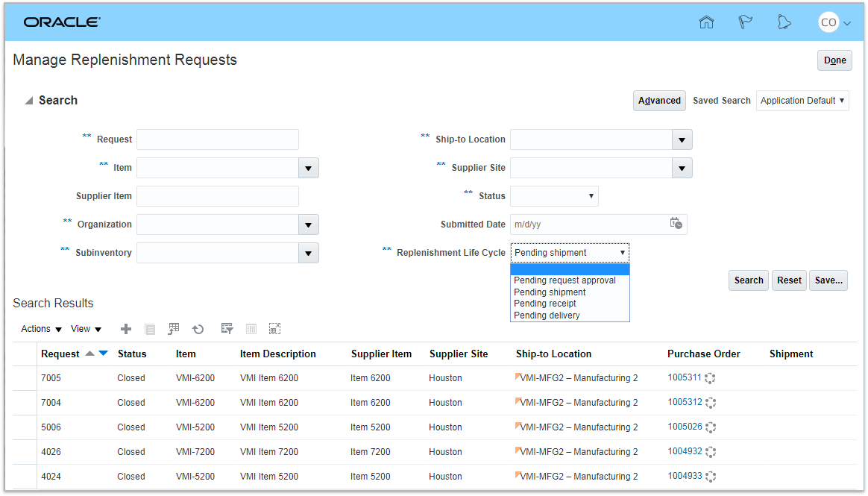The width and height of the screenshot is (868, 496).
Task: Click the Advanced search button
Action: pos(659,101)
